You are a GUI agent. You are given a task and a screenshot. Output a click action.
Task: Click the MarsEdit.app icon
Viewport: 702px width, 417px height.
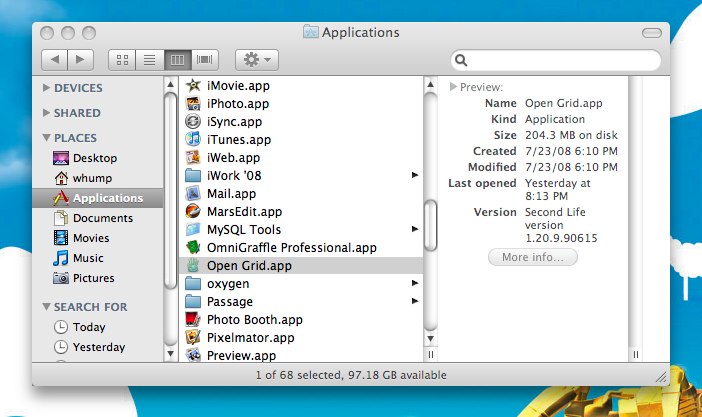pyautogui.click(x=193, y=211)
